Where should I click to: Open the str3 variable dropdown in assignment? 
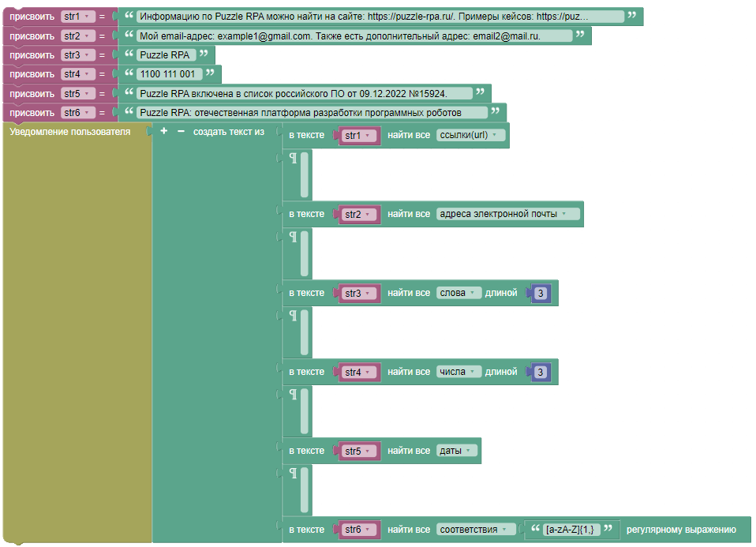(x=77, y=55)
